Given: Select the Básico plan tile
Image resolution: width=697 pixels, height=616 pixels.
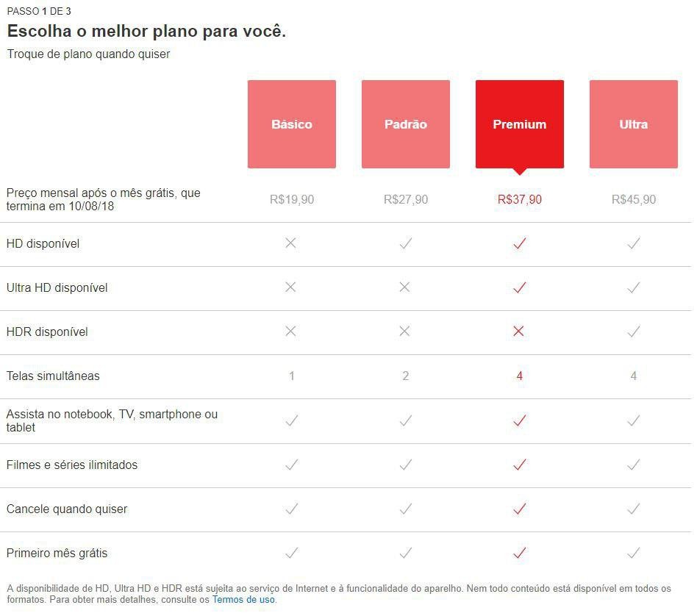Looking at the screenshot, I should coord(292,124).
